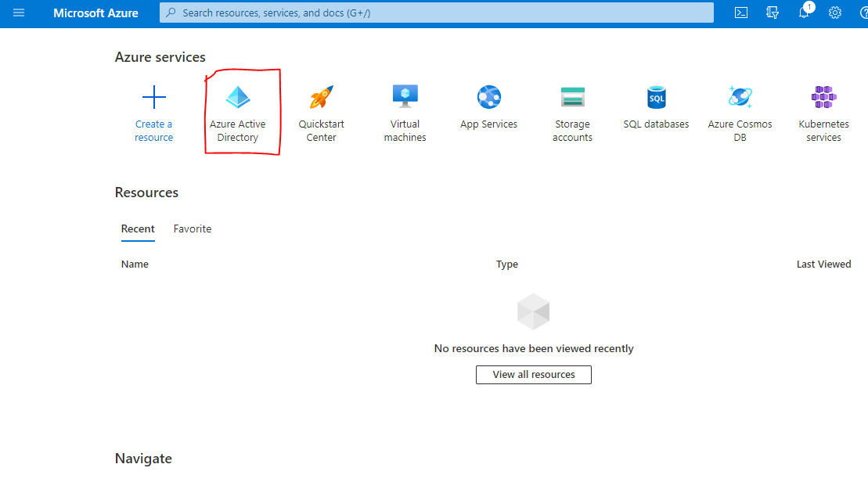This screenshot has height=493, width=868.
Task: Switch to the Favorite tab
Action: pos(193,229)
